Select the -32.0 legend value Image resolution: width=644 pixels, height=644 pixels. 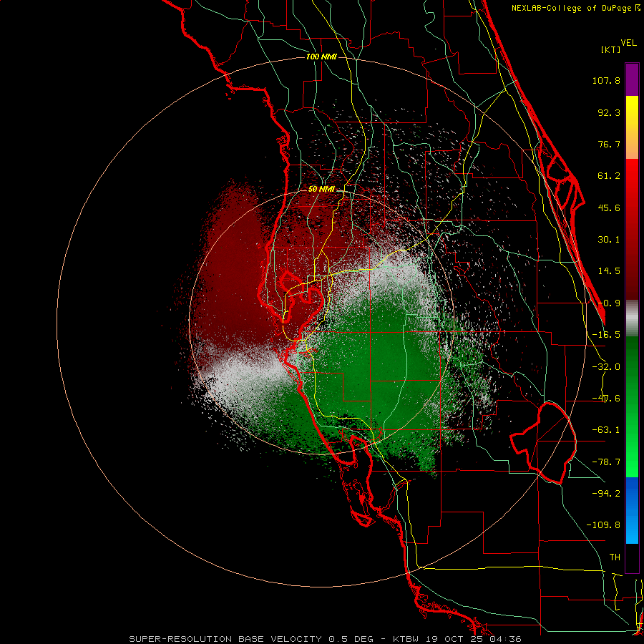606,367
